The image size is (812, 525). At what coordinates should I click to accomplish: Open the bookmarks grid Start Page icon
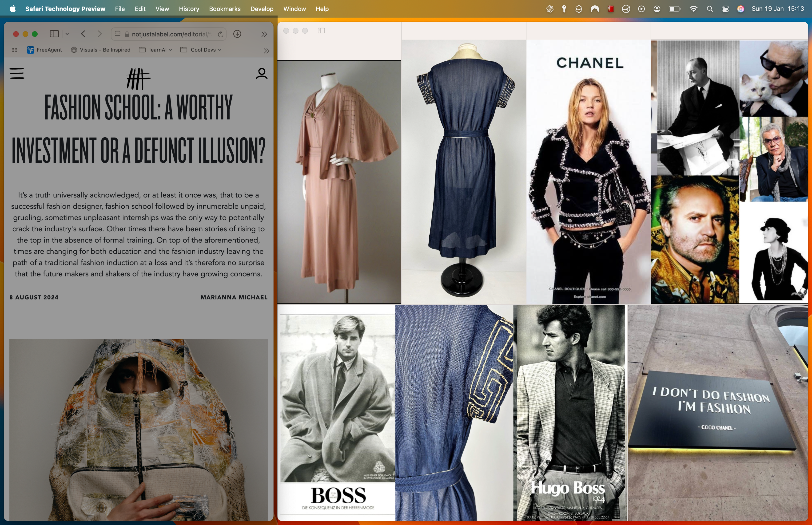pos(14,50)
